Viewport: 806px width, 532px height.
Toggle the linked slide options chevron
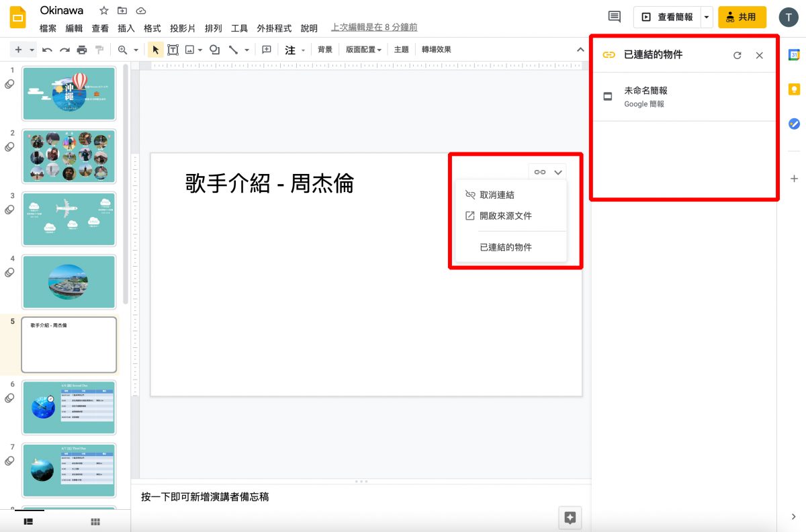click(558, 172)
